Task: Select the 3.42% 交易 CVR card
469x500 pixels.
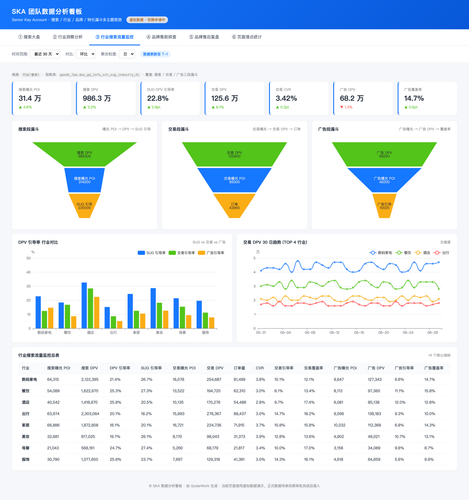Action: click(299, 98)
